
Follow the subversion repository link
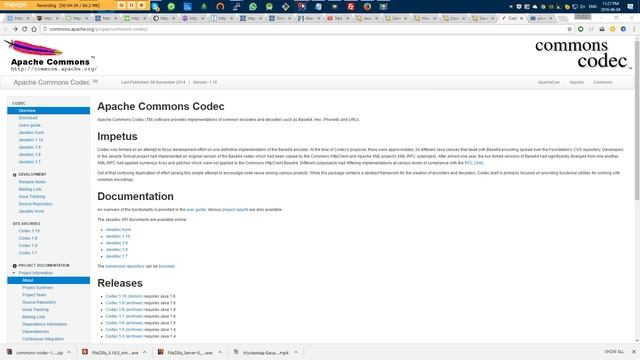[124, 267]
